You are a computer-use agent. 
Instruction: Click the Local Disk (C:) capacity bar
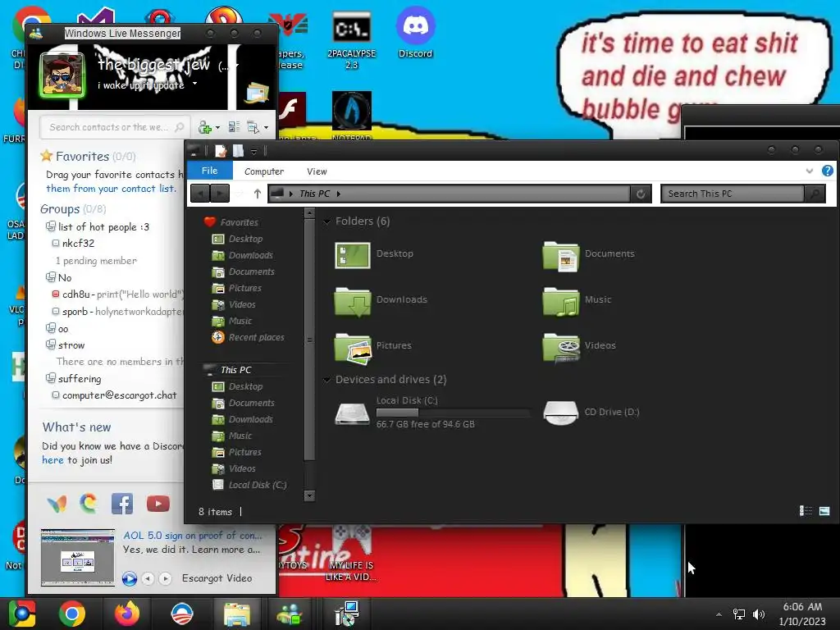point(453,413)
